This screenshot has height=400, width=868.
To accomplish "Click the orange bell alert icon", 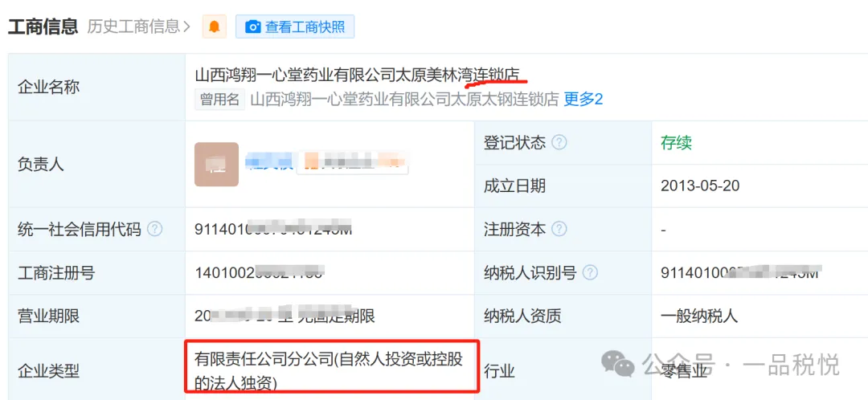I will pos(215,27).
